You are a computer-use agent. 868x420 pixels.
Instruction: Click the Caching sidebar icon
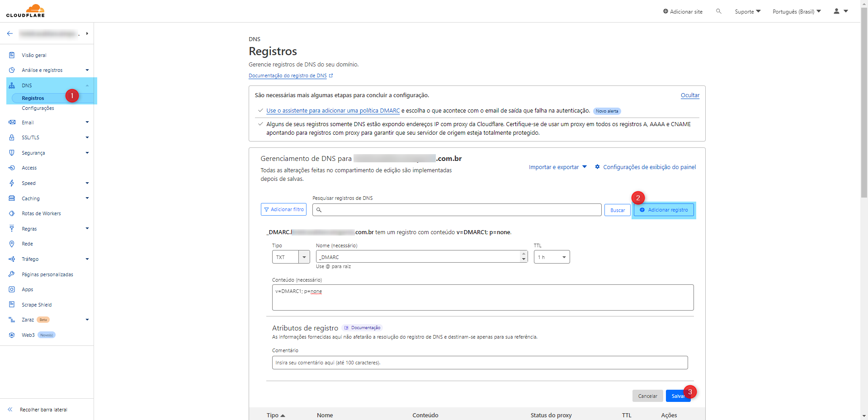pyautogui.click(x=12, y=198)
